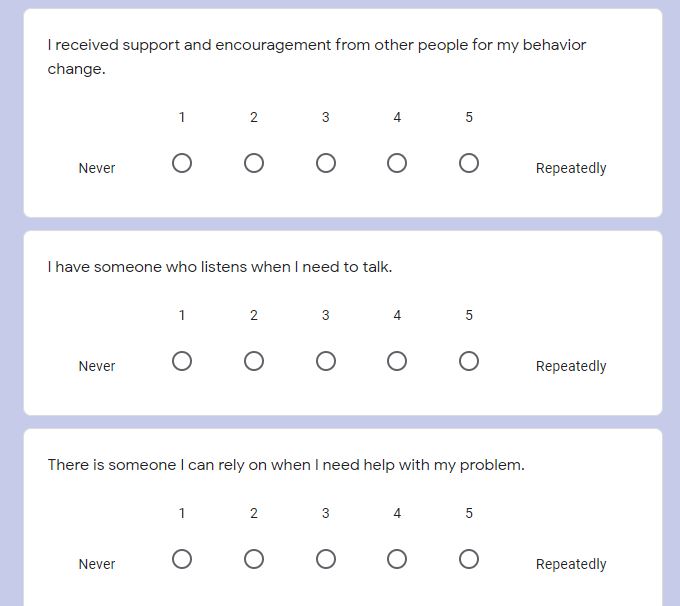Select rating 1 for someone I can rely on
Viewport: 680px width, 606px height.
pyautogui.click(x=182, y=559)
